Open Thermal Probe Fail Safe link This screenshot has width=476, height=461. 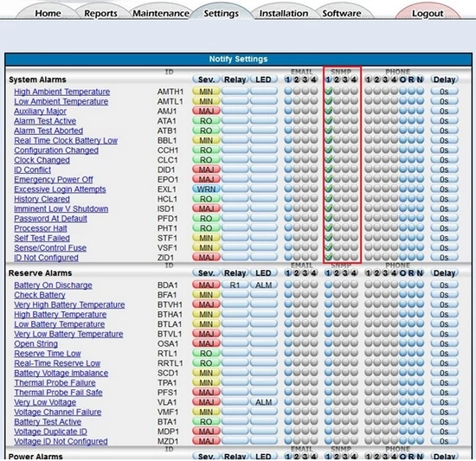click(58, 393)
